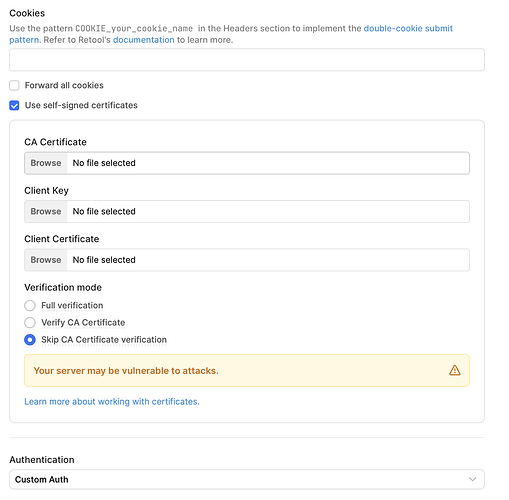
Task: Click the Verification mode heading
Action: (x=63, y=287)
